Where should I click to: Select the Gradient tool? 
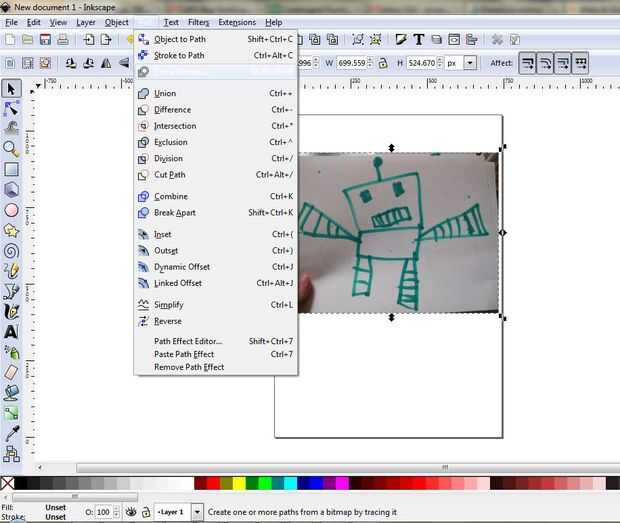coord(11,413)
